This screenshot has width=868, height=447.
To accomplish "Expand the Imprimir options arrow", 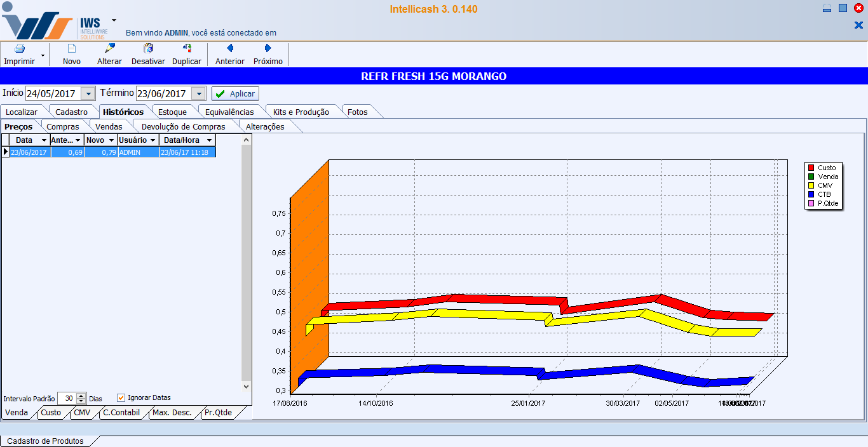I will (x=43, y=56).
